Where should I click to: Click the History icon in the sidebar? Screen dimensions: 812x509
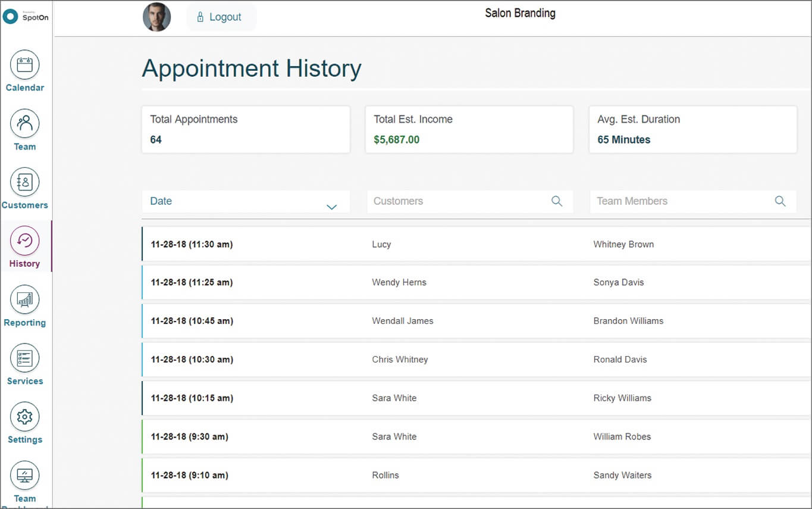24,246
